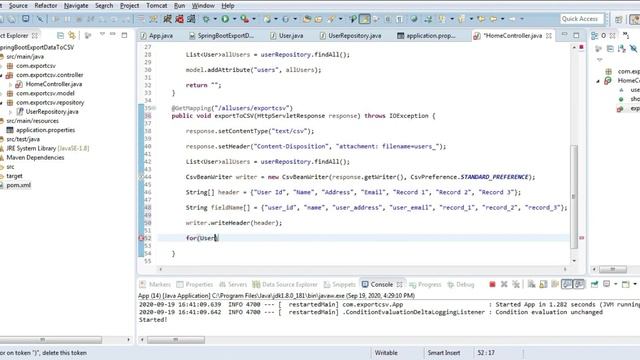Open the Window menu
The height and width of the screenshot is (360, 640).
tap(203, 6)
